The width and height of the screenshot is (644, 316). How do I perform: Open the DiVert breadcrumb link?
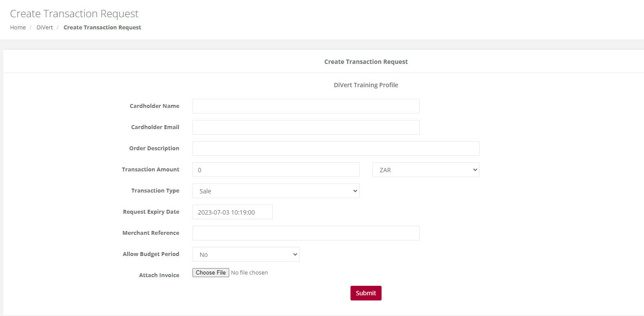point(44,27)
